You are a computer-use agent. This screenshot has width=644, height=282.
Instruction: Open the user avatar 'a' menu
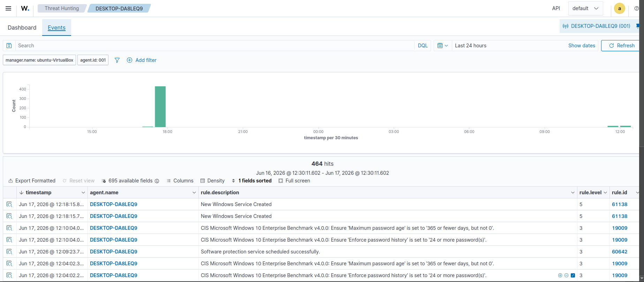coord(620,8)
